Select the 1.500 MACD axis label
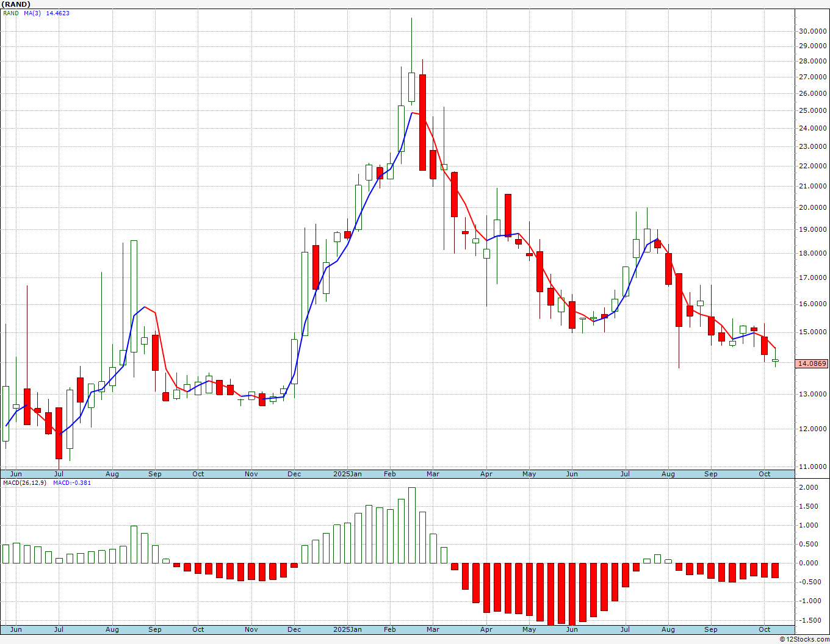The height and width of the screenshot is (644, 830). (809, 506)
